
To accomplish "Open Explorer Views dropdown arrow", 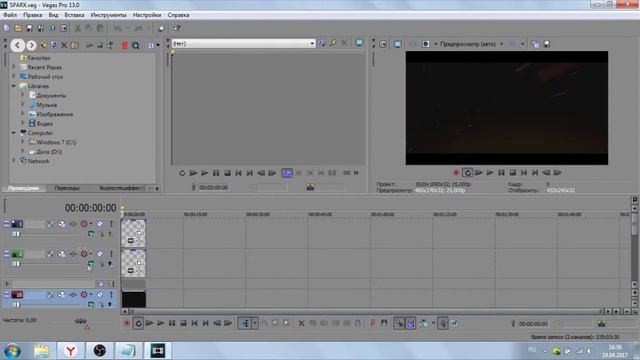I will (158, 45).
